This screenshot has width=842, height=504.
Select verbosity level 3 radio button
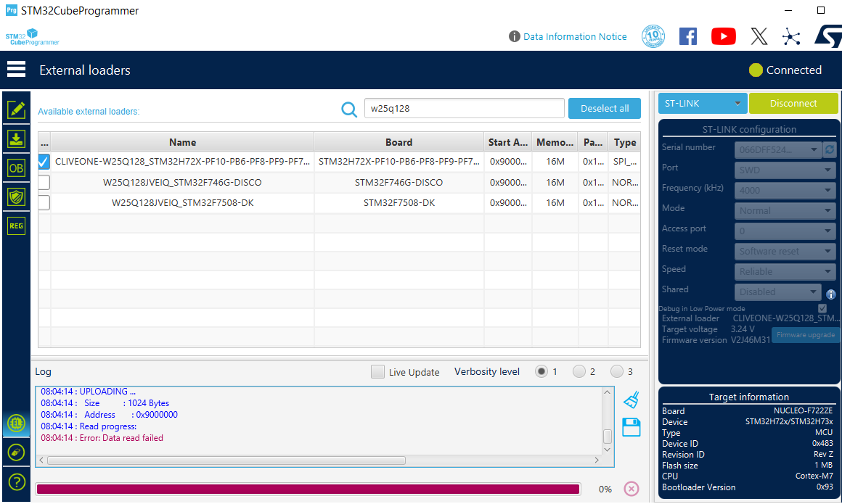tap(618, 371)
